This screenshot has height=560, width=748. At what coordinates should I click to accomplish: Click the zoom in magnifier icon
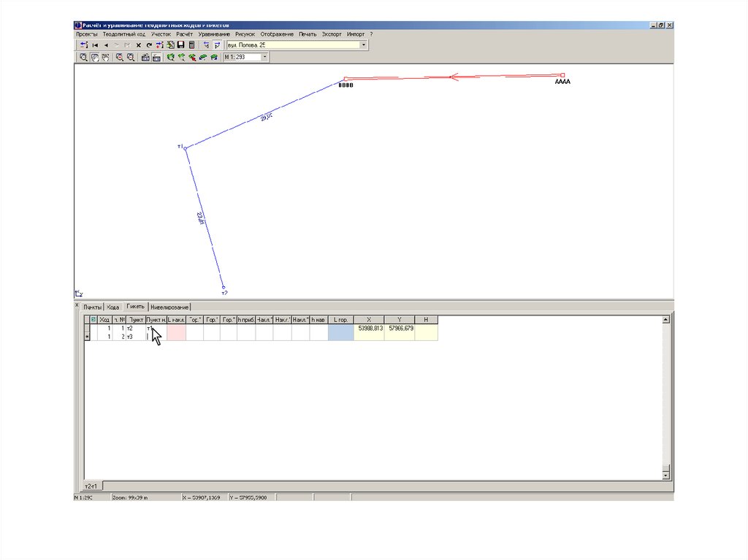[120, 57]
